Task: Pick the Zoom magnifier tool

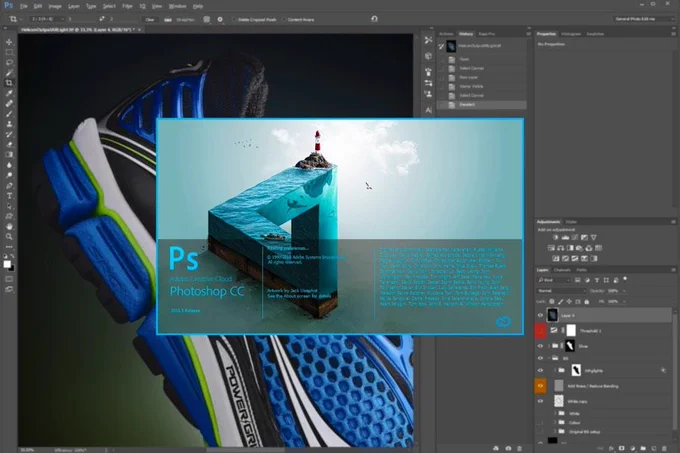Action: pos(9,237)
